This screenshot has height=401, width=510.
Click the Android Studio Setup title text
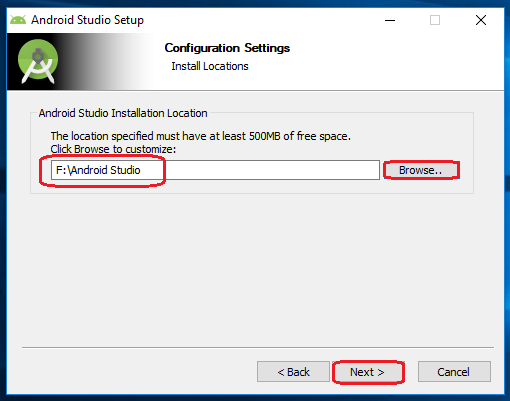click(x=87, y=20)
